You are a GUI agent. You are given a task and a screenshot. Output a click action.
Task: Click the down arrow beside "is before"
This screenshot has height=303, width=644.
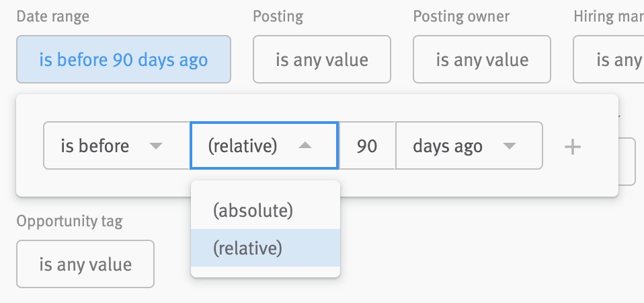(x=156, y=146)
